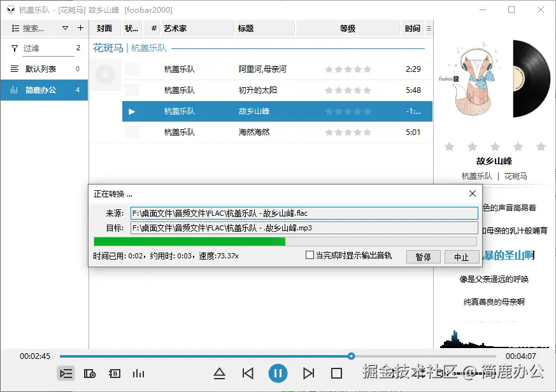Viewport: 556px width, 392px height.
Task: Click the 搜索 search list icon
Action: (x=14, y=27)
